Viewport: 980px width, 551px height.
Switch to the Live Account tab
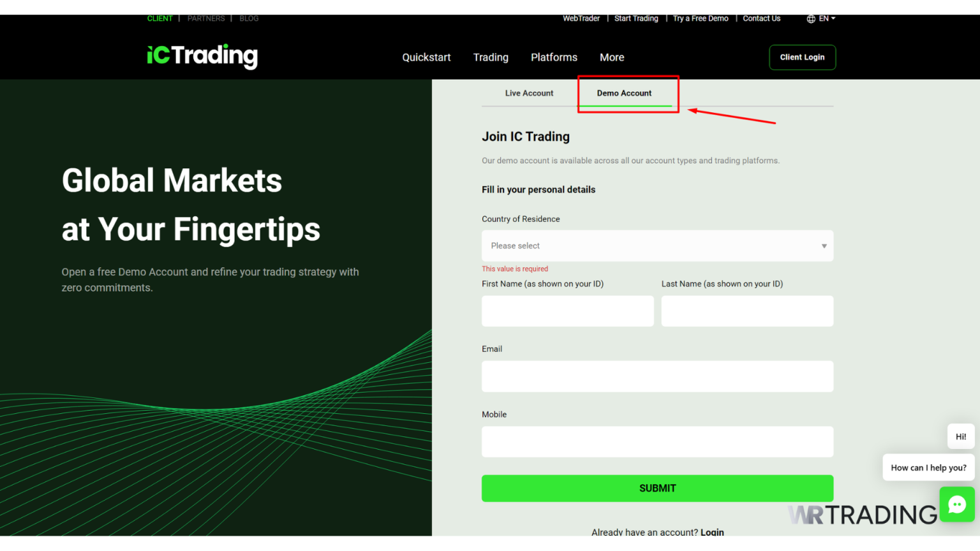[529, 93]
